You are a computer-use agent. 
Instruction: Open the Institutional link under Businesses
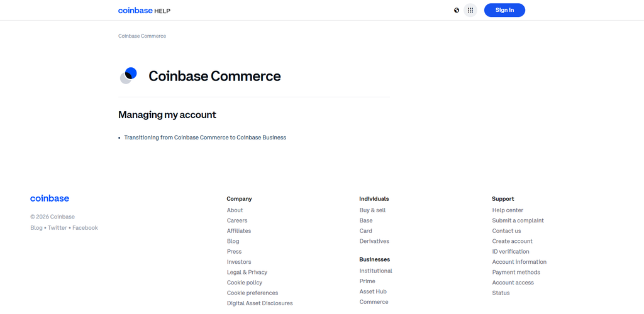click(376, 271)
